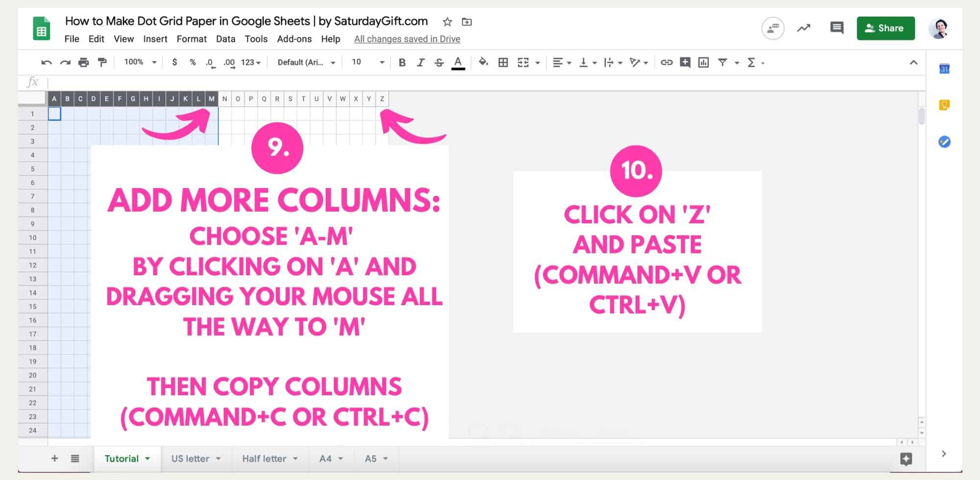Star the spreadsheet
Image resolution: width=980 pixels, height=480 pixels.
[x=446, y=22]
